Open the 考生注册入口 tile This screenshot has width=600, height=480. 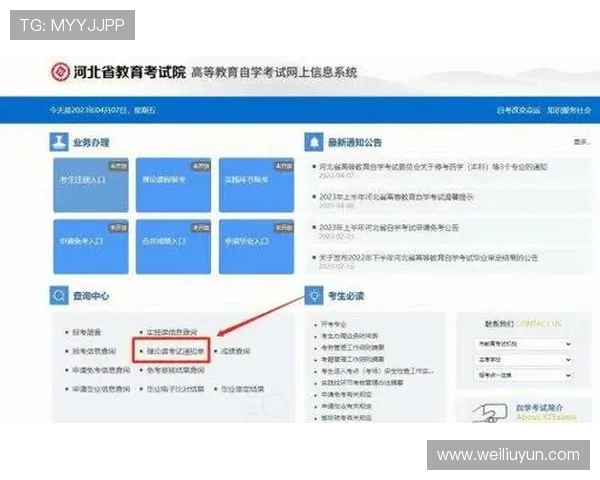tap(91, 185)
